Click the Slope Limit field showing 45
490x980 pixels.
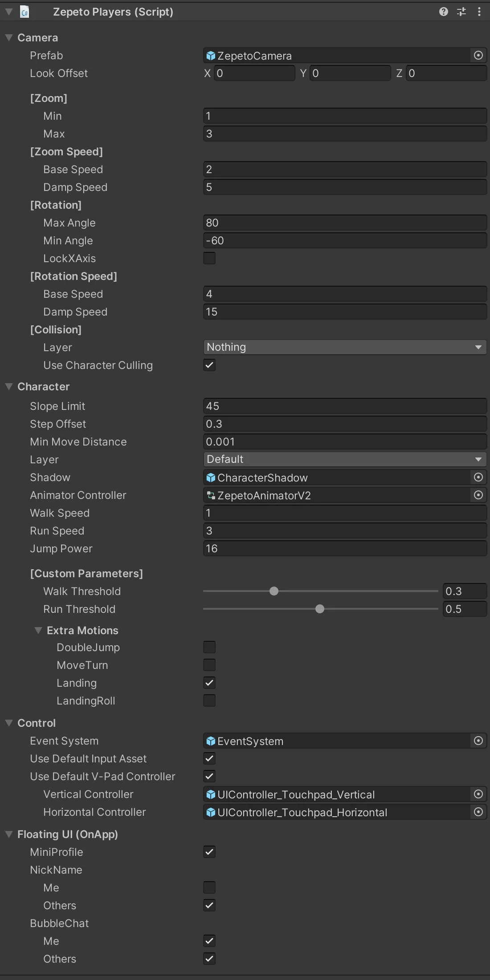click(345, 406)
